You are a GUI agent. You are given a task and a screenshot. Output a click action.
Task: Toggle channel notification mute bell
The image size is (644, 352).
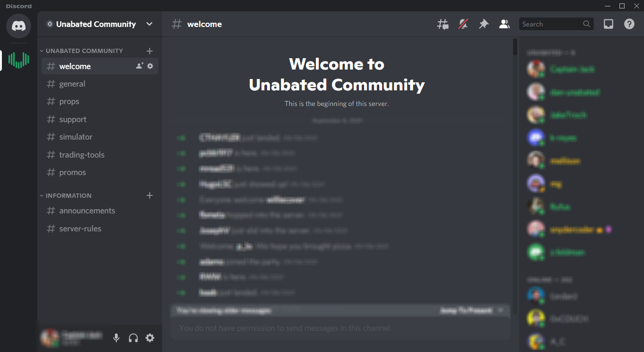click(463, 24)
